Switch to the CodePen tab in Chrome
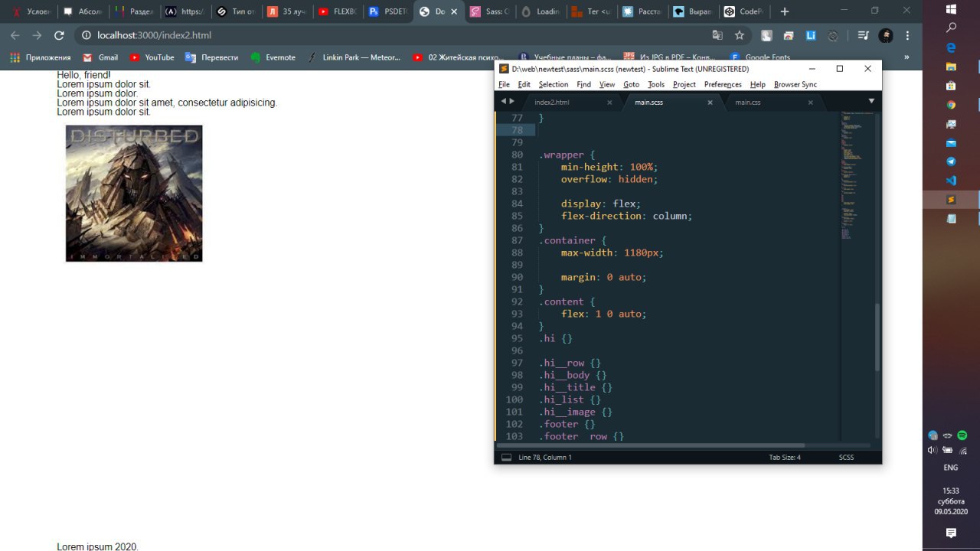 [743, 11]
